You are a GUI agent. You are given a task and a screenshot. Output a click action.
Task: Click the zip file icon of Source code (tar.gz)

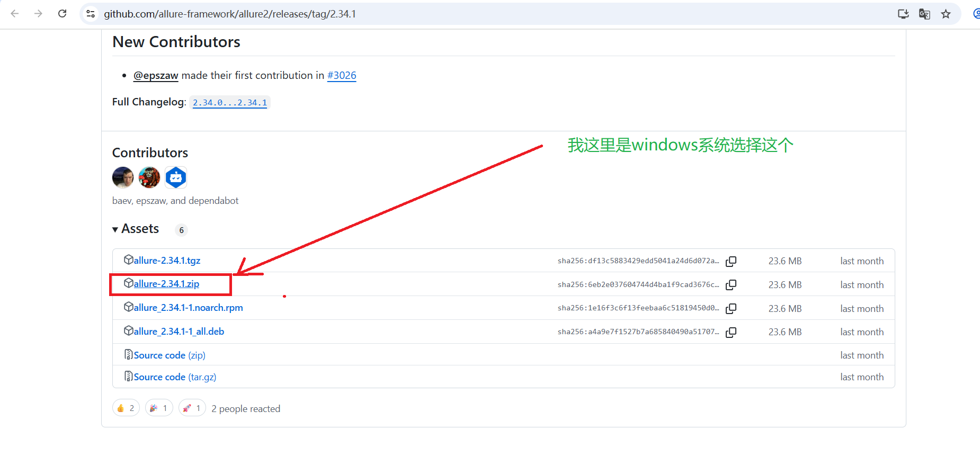coord(128,376)
